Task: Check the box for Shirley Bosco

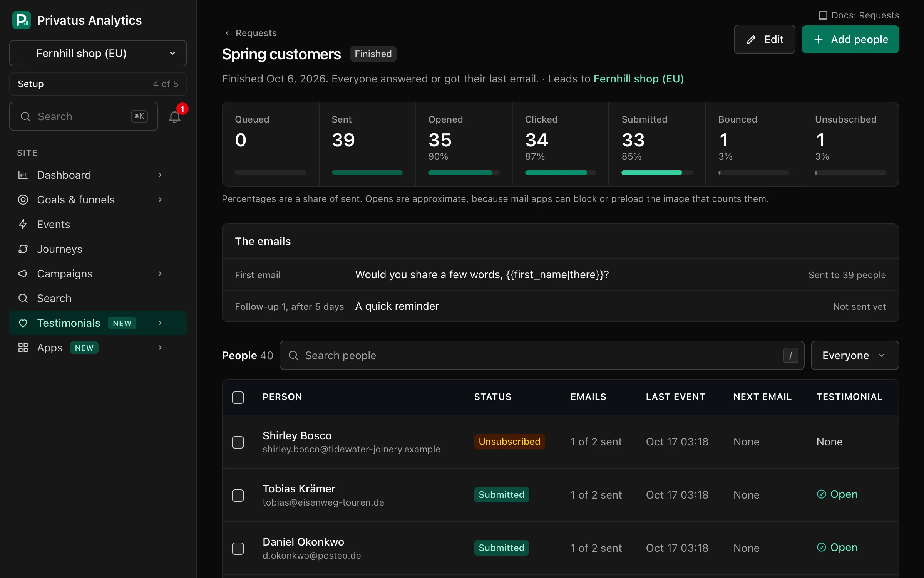Action: (238, 442)
